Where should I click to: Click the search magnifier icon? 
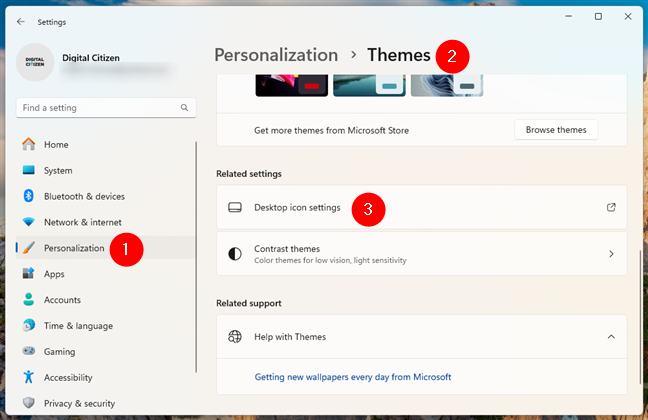[x=184, y=107]
